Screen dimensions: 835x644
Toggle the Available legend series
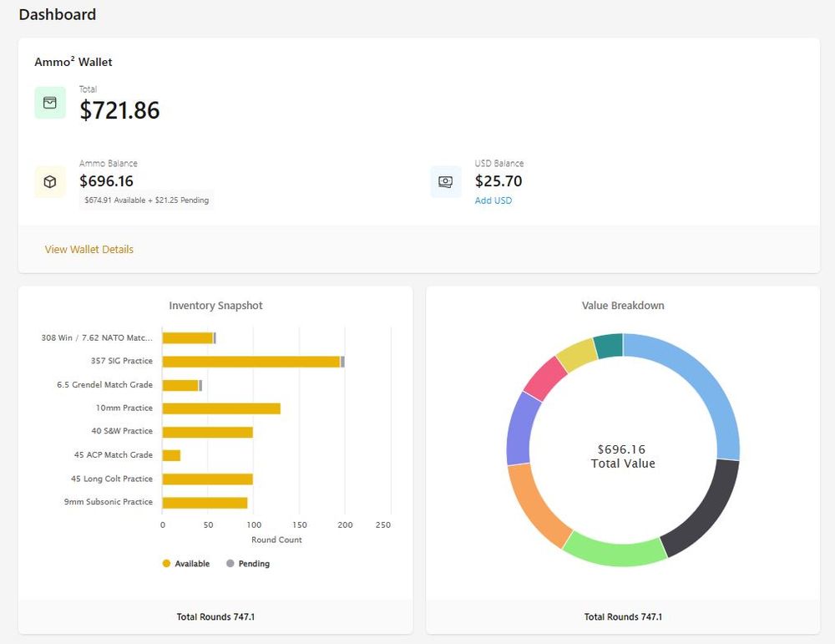coord(186,564)
